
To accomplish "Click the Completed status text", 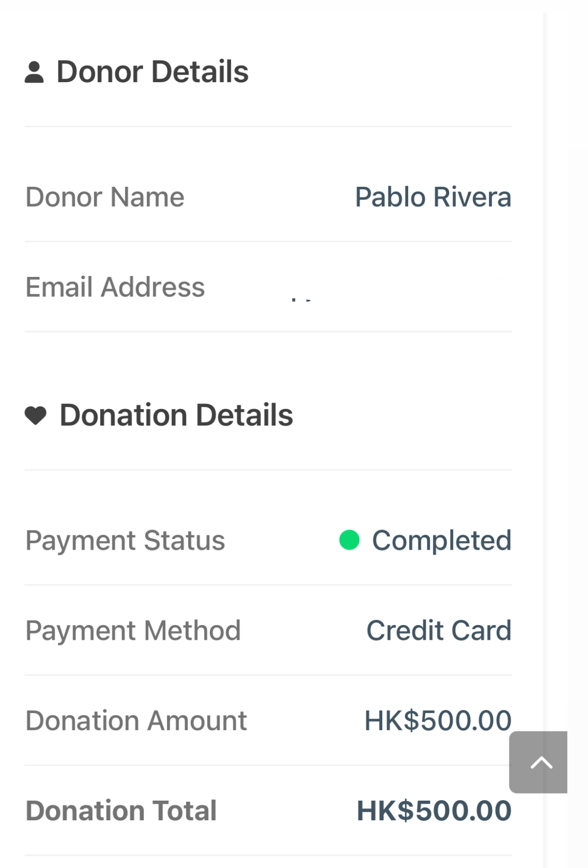I will (x=441, y=541).
